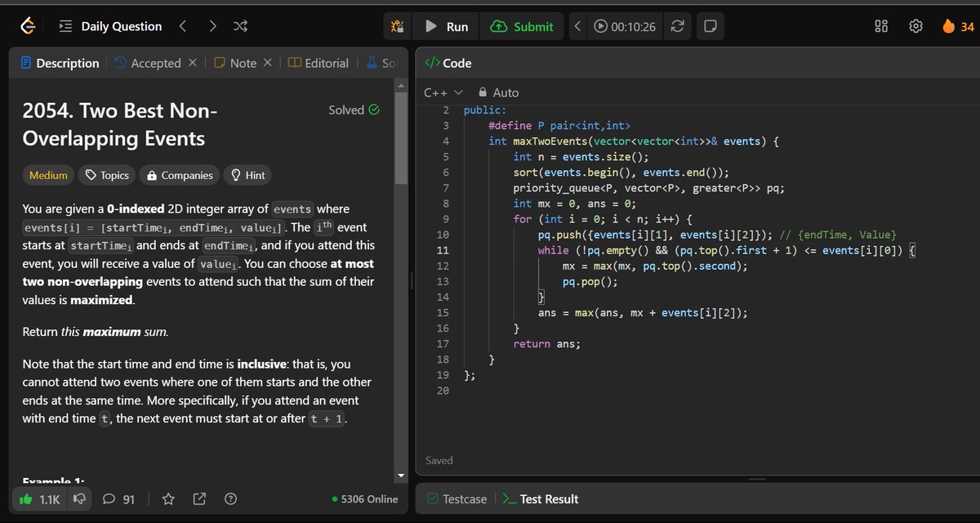The height and width of the screenshot is (523, 980).
Task: Open the Companies tag
Action: (x=180, y=175)
